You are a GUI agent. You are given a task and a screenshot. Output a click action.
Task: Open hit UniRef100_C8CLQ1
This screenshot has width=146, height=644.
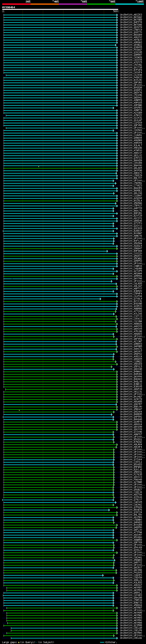click(131, 638)
